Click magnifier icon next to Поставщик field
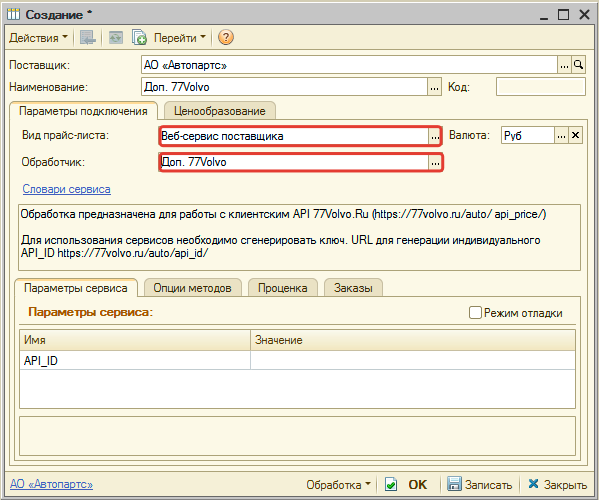The image size is (599, 500). pos(578,65)
